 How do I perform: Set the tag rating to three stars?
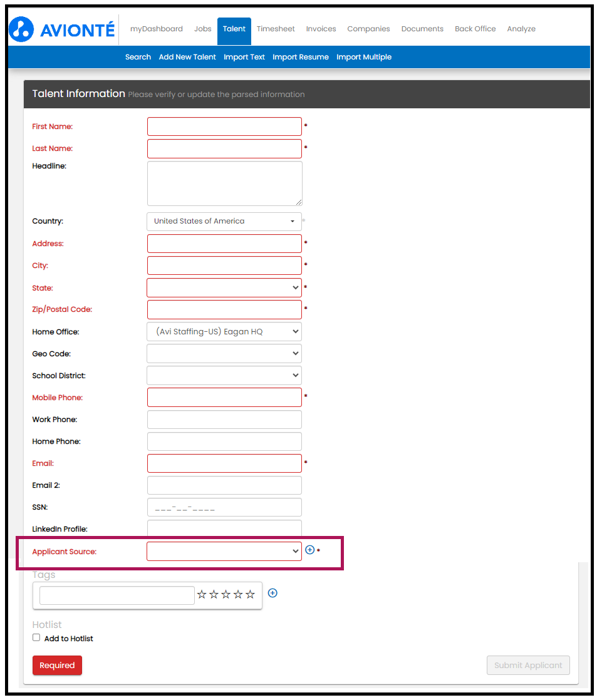(226, 595)
